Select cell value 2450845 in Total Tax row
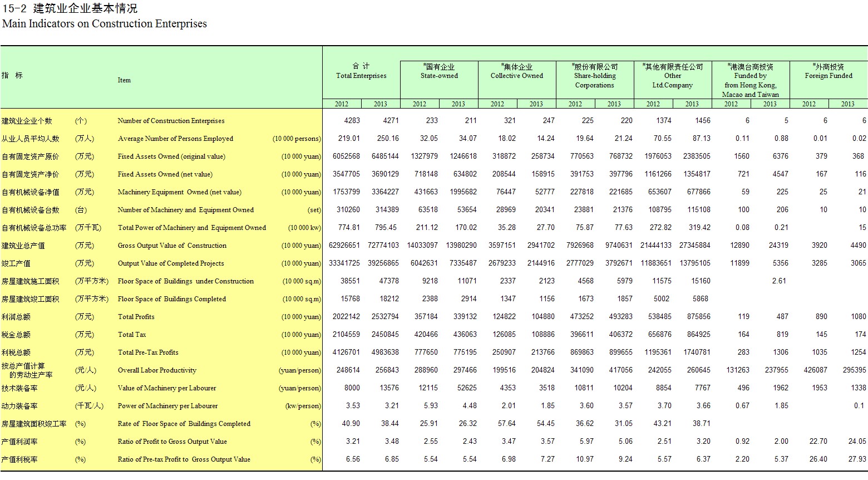The height and width of the screenshot is (480, 868). [385, 335]
